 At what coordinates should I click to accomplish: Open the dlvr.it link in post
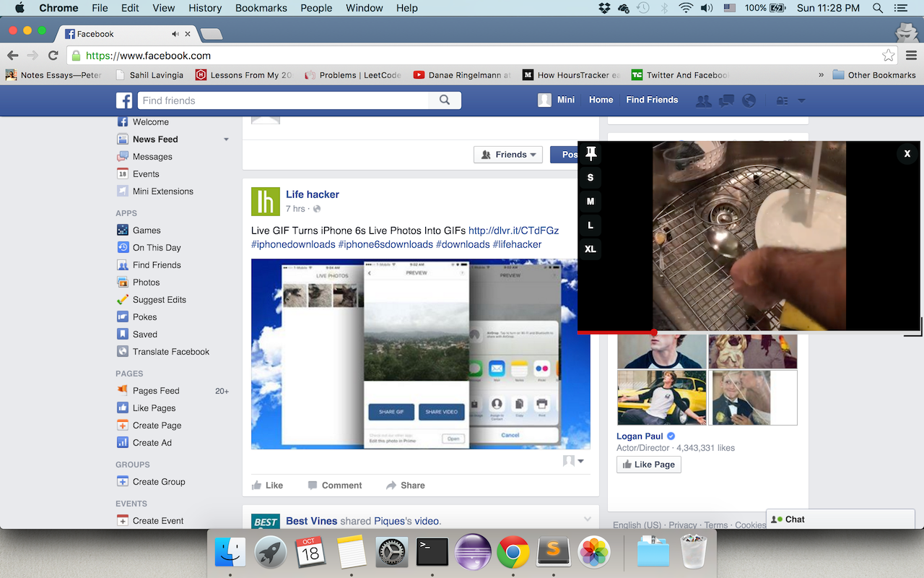coord(513,230)
